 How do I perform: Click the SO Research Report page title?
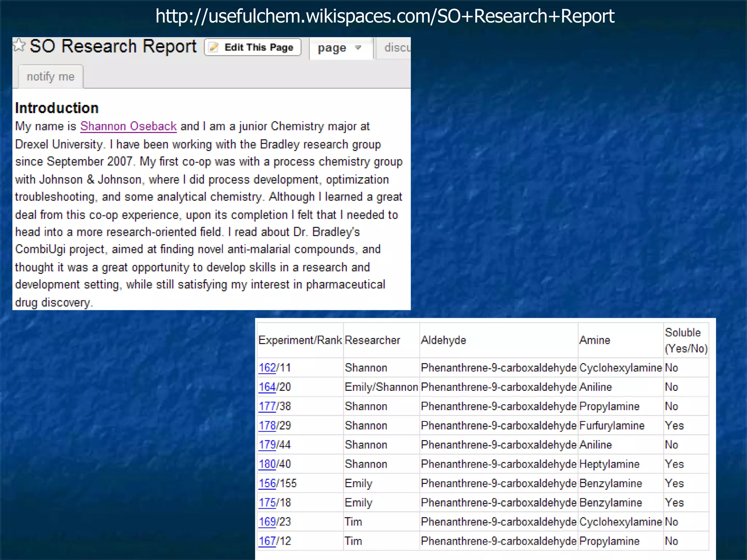113,46
